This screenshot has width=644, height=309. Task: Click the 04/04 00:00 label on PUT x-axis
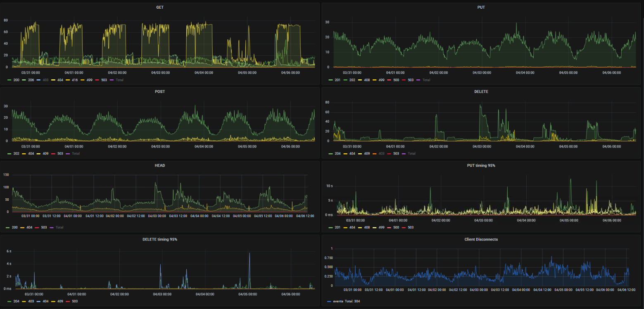click(525, 72)
